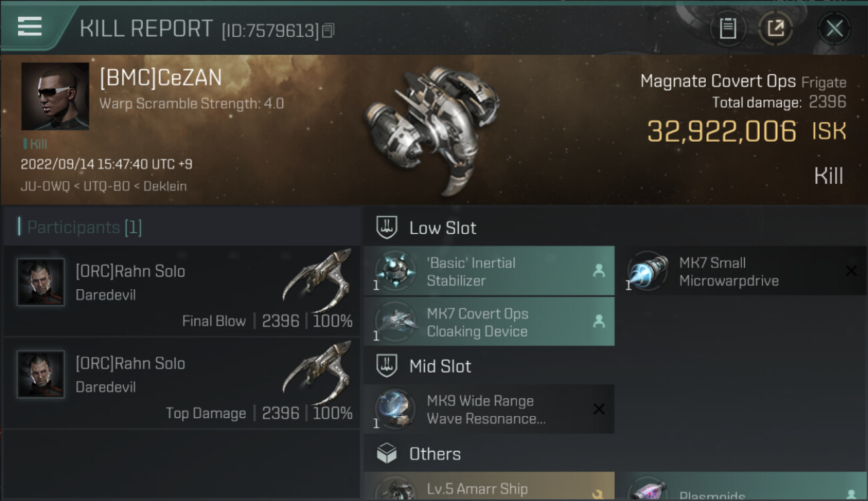Open the JU-0WQ system location link

(x=44, y=186)
